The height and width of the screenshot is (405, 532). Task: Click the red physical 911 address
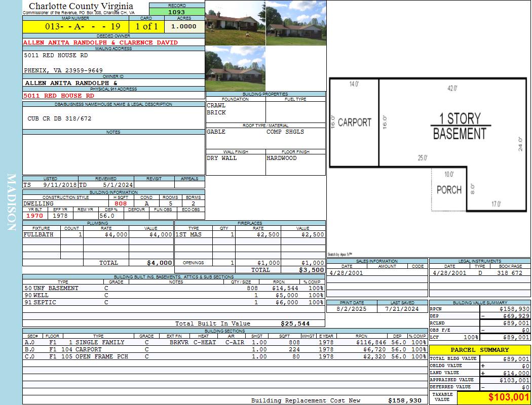coord(59,96)
